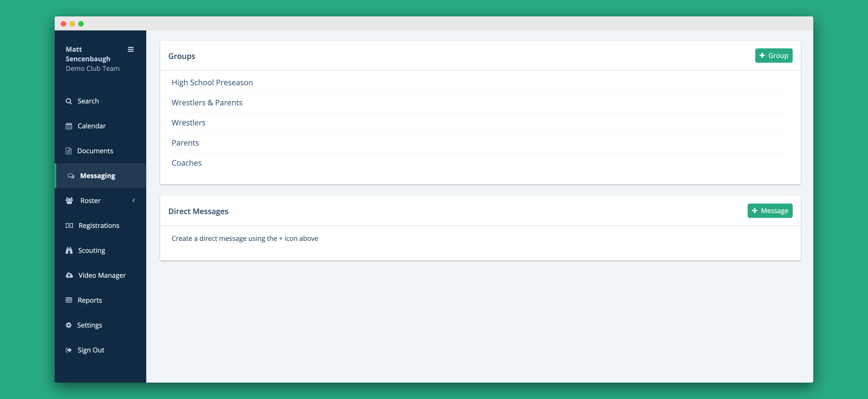Click the Calendar icon in sidebar
Screen dimensions: 868x399
[x=69, y=126]
